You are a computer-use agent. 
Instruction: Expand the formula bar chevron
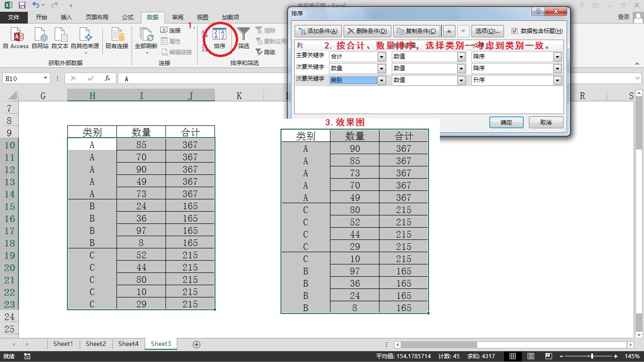(x=638, y=78)
